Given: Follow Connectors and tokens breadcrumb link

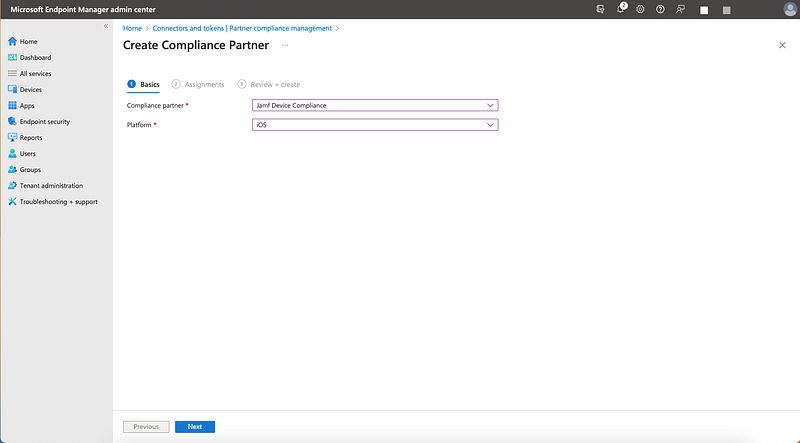Looking at the screenshot, I should (242, 28).
